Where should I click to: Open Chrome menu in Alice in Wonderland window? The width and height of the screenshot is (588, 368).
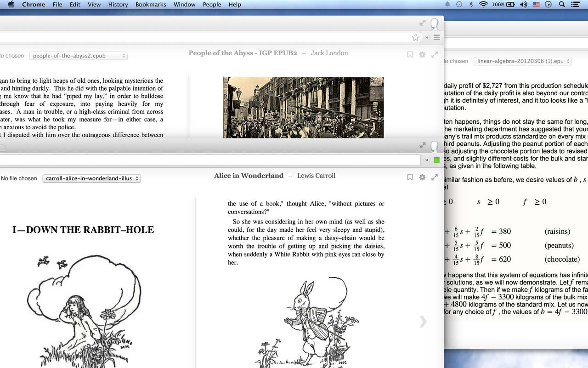436,160
